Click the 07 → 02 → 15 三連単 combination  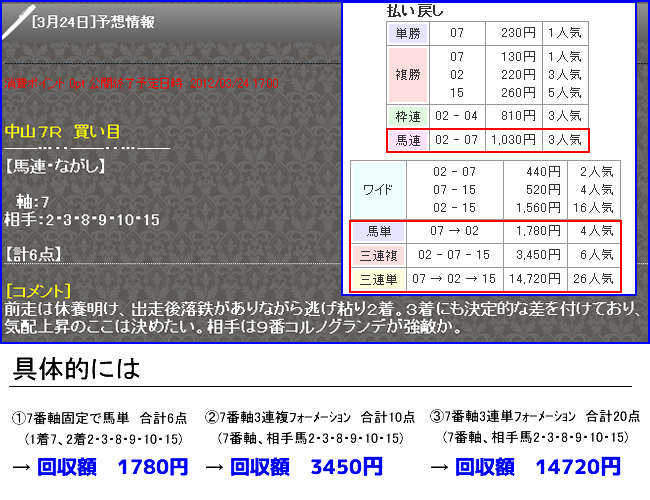[454, 279]
